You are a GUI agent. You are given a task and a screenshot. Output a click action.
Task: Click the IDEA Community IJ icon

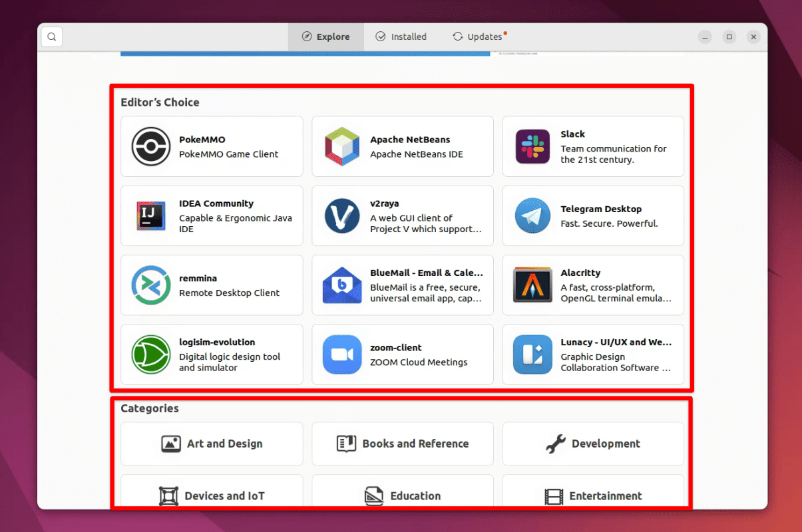pyautogui.click(x=151, y=215)
